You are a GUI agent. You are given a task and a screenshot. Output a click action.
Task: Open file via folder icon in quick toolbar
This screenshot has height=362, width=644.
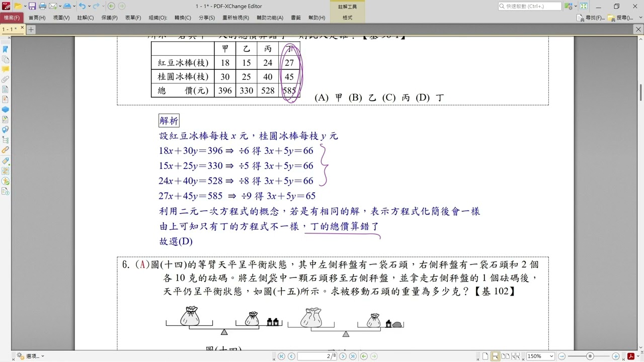point(18,6)
